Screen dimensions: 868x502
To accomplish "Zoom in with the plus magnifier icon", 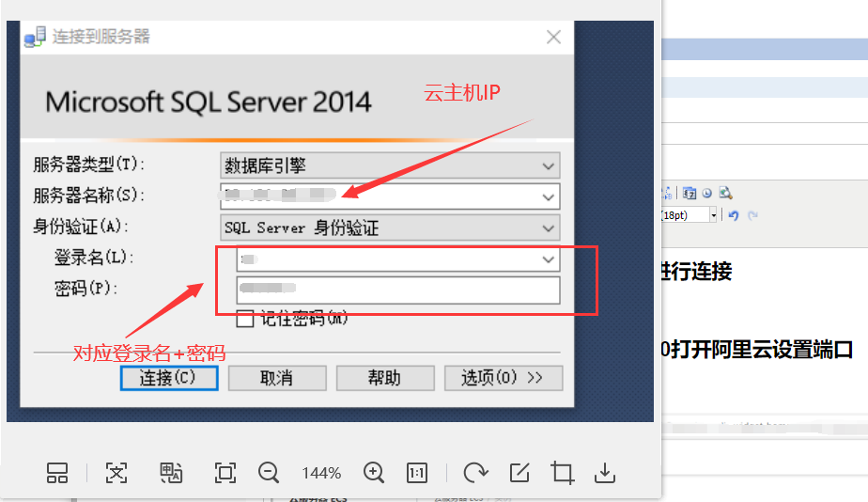I will click(x=374, y=473).
